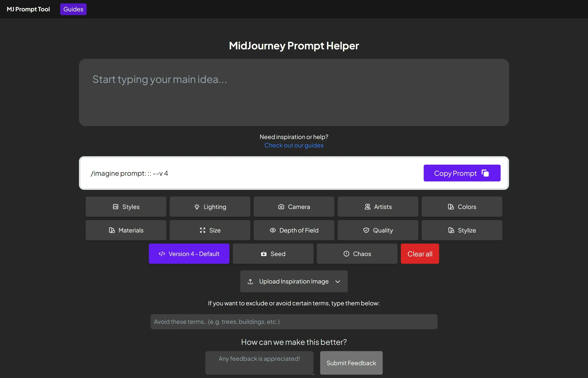Click the camera icon beside Camera label

point(281,207)
